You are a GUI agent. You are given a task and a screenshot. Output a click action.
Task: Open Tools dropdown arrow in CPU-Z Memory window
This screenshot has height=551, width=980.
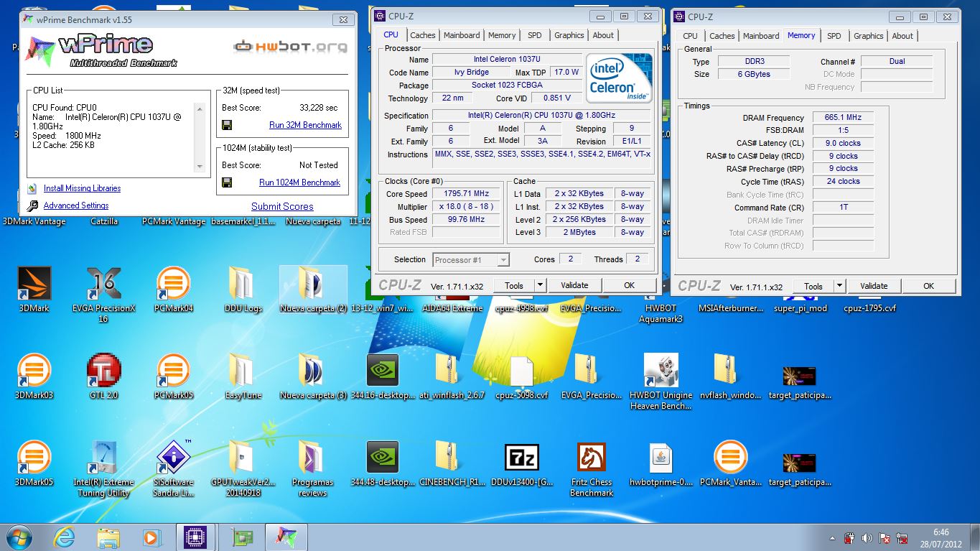coord(839,286)
